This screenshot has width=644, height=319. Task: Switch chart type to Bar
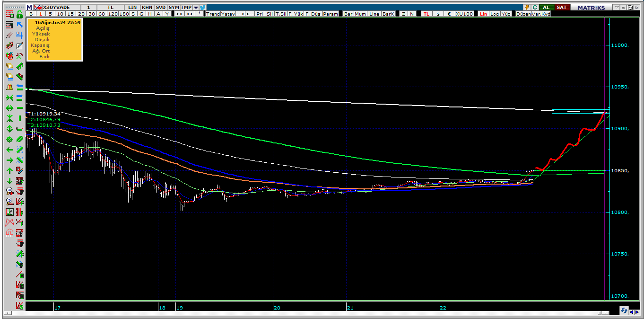click(348, 14)
